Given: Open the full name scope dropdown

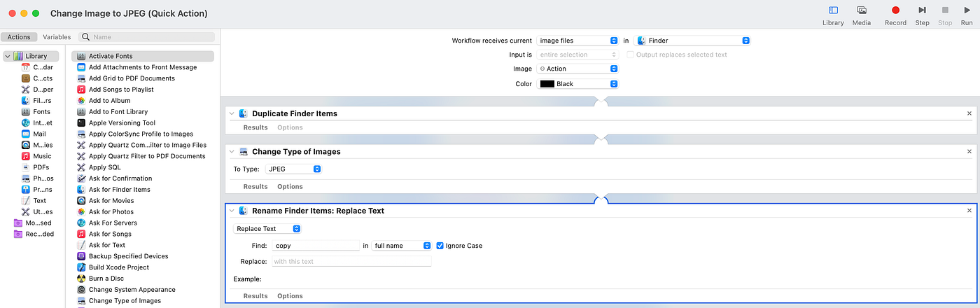Looking at the screenshot, I should click(402, 246).
